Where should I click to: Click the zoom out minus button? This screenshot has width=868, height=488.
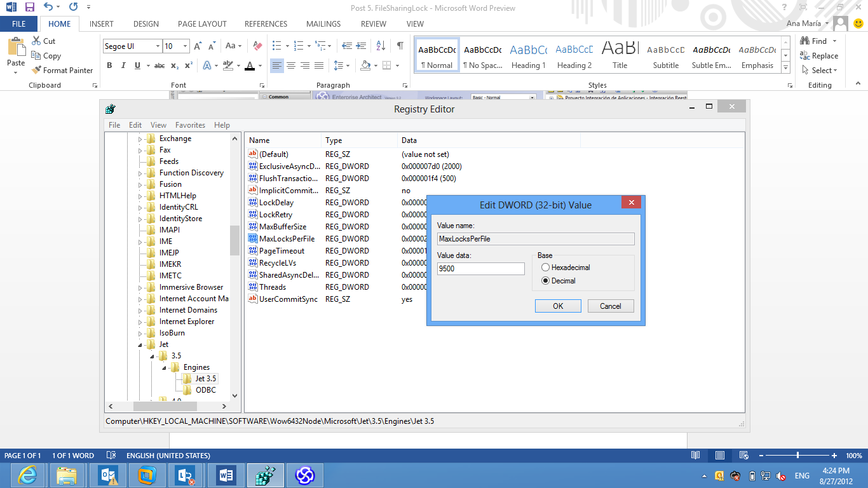[761, 456]
